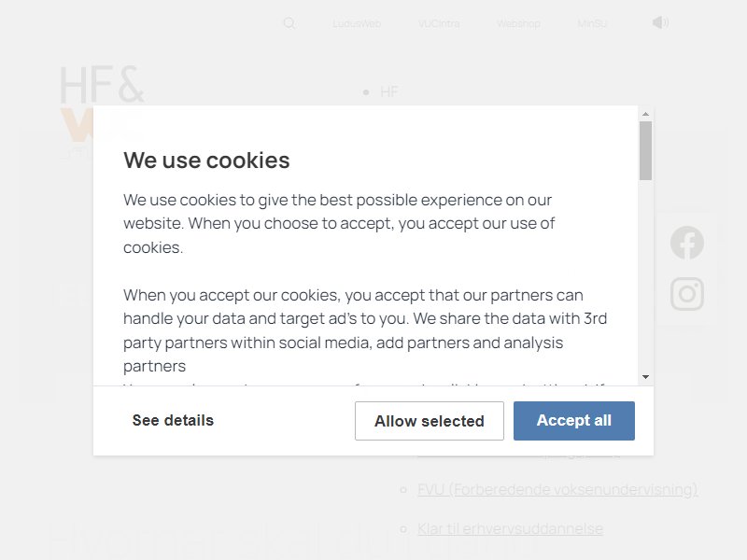The height and width of the screenshot is (560, 747).
Task: Click the Accept all button
Action: (574, 421)
